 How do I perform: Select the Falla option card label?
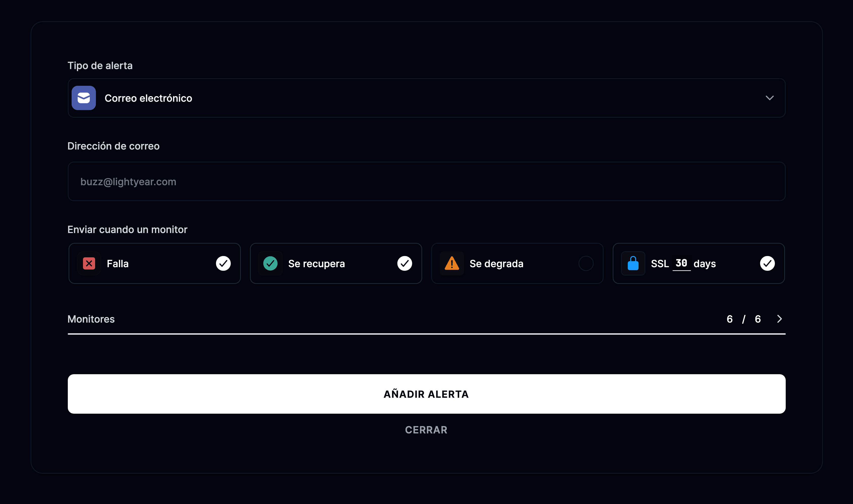point(117,264)
